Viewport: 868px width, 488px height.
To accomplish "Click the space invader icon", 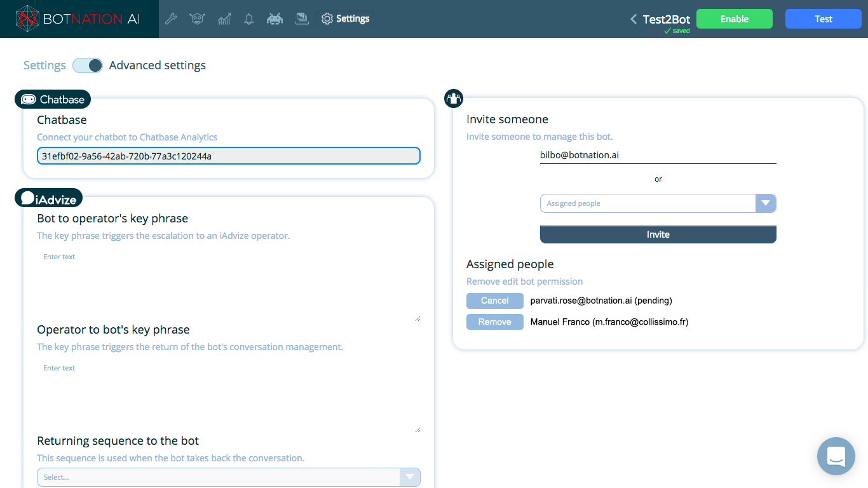I will point(275,19).
